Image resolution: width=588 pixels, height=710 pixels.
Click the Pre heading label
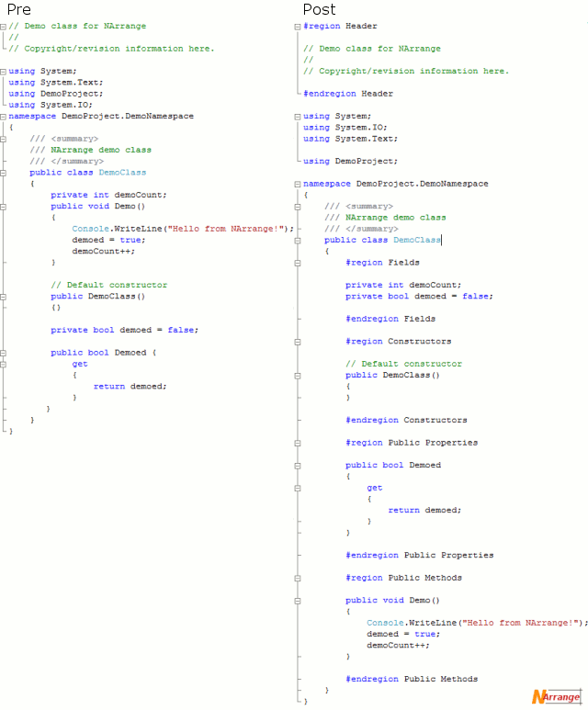(18, 9)
